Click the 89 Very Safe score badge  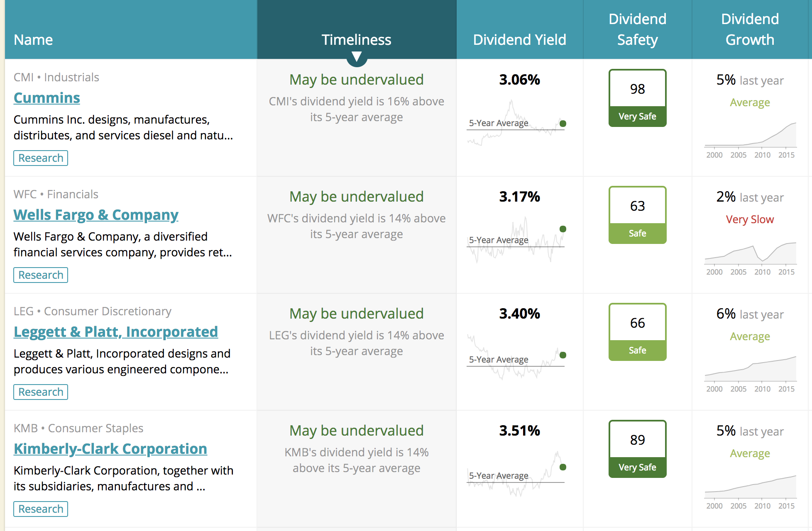637,449
